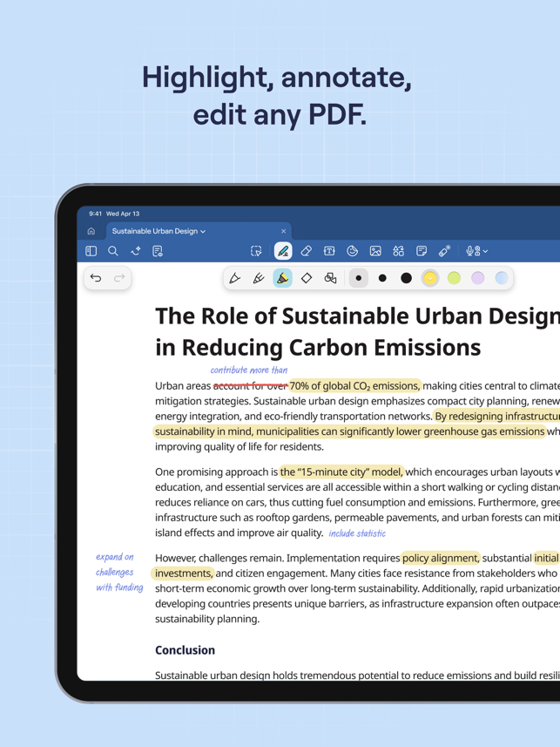Open the document summary notes icon
560x747 pixels.
pyautogui.click(x=158, y=251)
